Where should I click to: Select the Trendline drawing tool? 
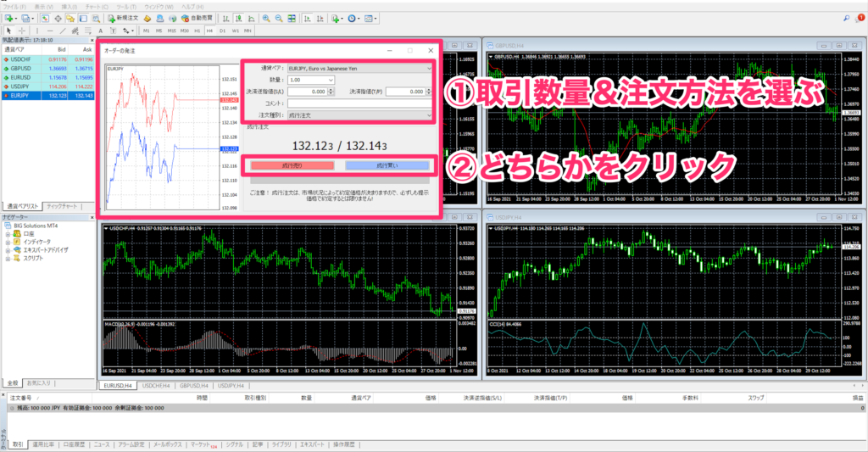pyautogui.click(x=63, y=31)
